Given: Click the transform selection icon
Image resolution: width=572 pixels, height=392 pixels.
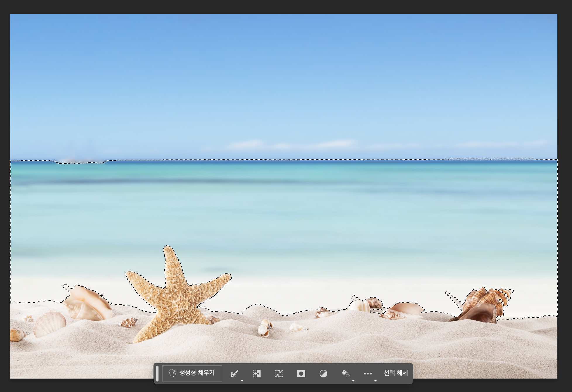Looking at the screenshot, I should coord(279,373).
